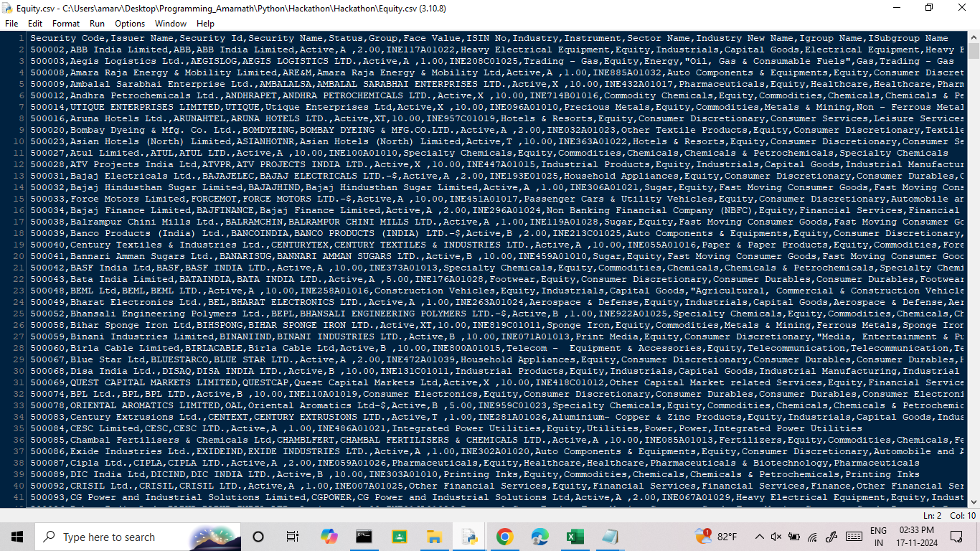Click the '500008,Amara Raja Energy' row
Image resolution: width=980 pixels, height=551 pixels.
coord(498,72)
